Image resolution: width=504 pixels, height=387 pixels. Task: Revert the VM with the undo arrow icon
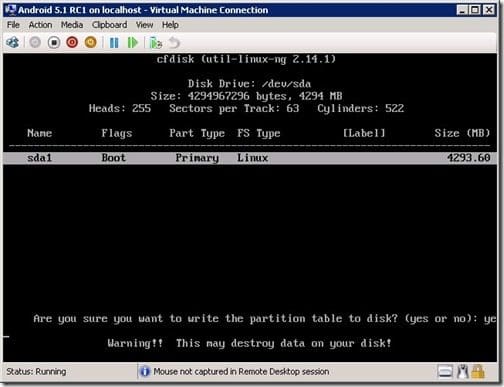[174, 43]
